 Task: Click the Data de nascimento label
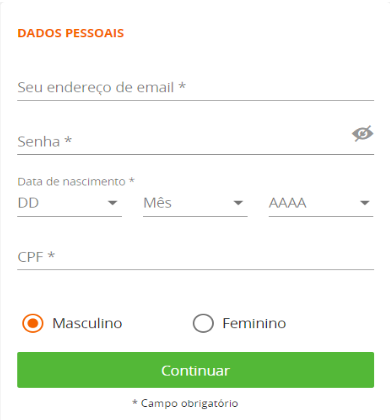coord(76,181)
